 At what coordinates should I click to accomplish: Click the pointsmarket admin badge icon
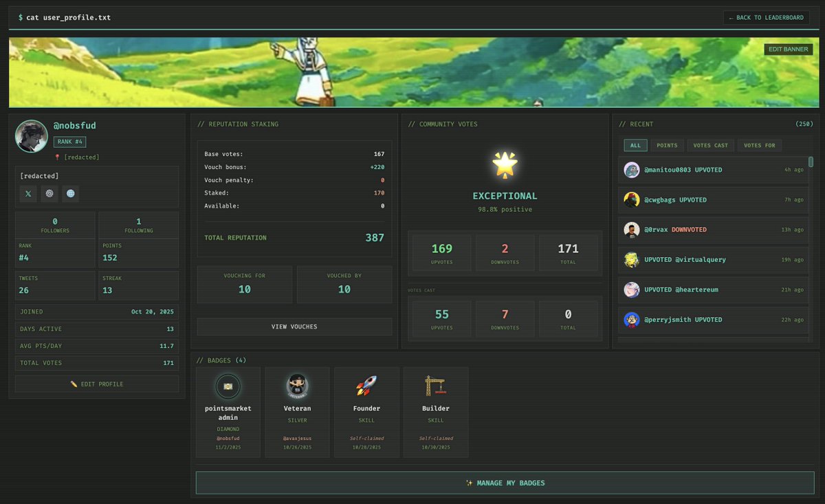click(x=228, y=386)
